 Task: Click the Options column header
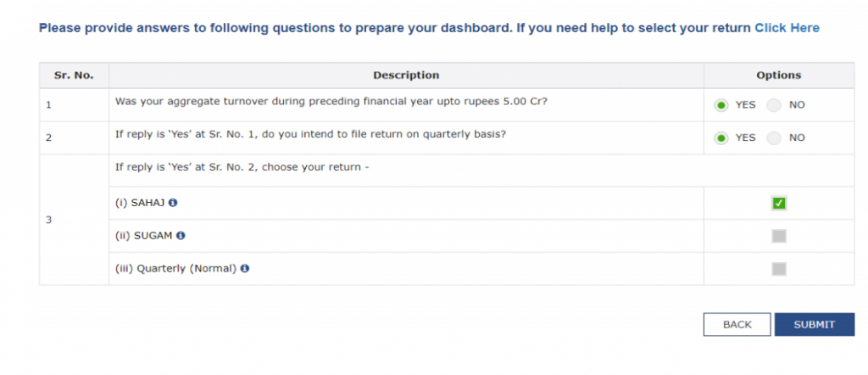779,76
